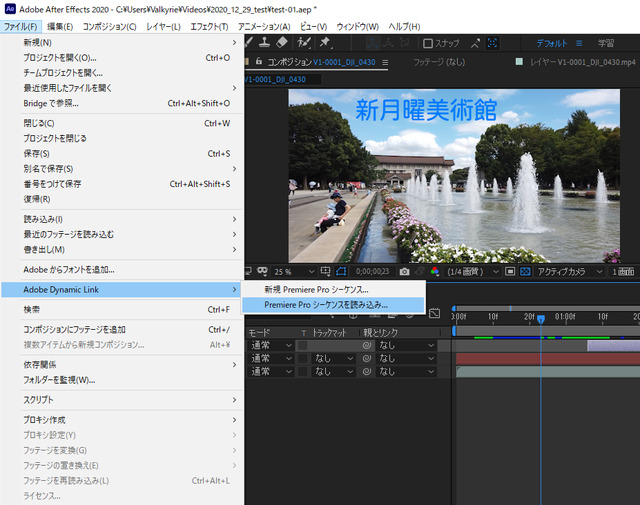This screenshot has height=505, width=640.
Task: Click the blue current time indicator
Action: (x=541, y=319)
